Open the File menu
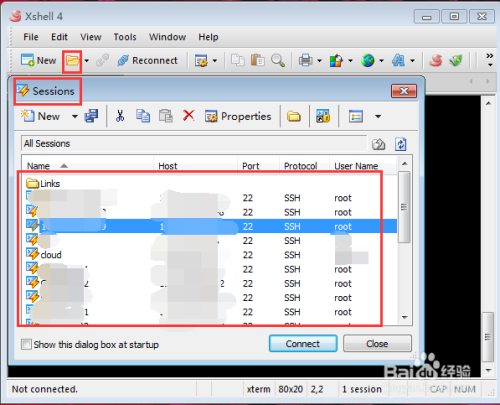This screenshot has width=500, height=405. [x=31, y=37]
